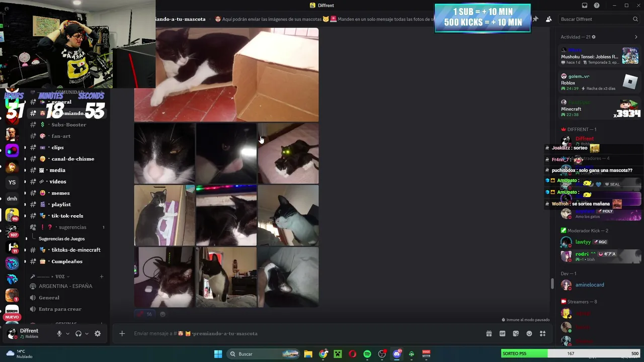Click the Buscar Diffrent search field
The image size is (644, 362).
tap(598, 19)
